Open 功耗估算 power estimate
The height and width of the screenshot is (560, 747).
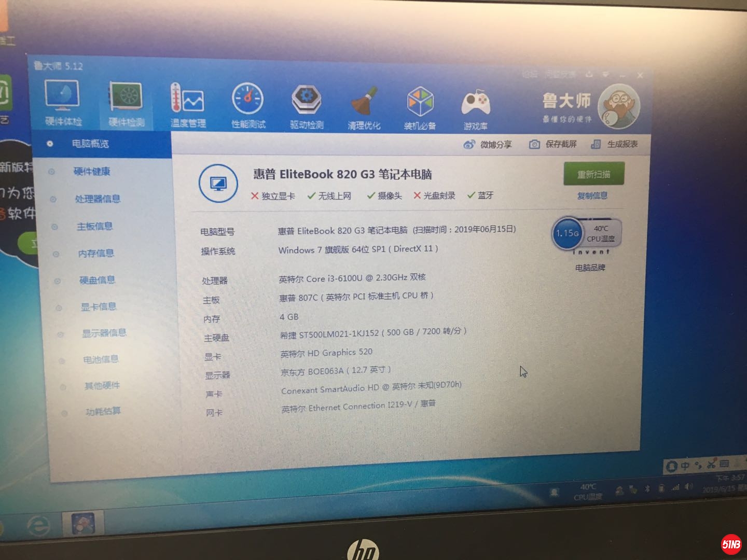103,411
